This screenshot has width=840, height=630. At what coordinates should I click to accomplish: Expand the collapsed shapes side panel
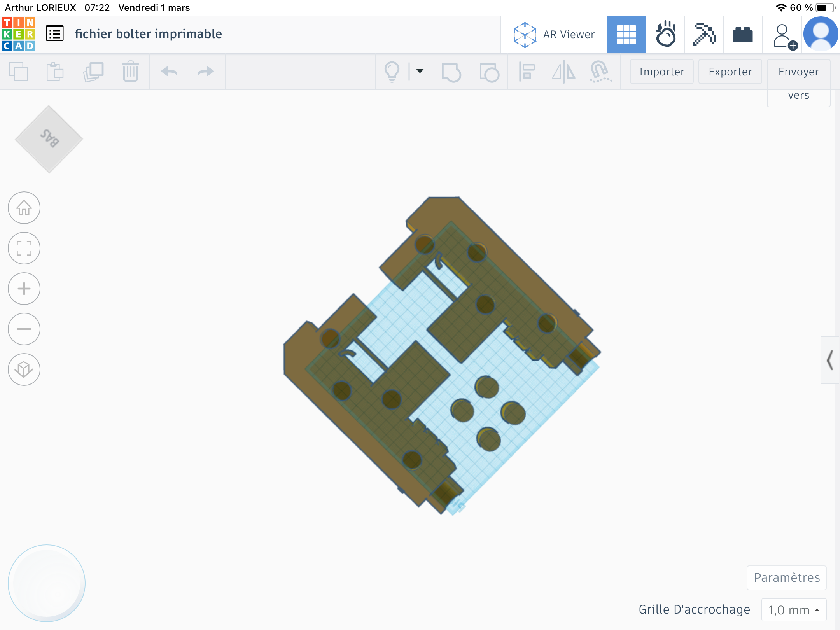pyautogui.click(x=830, y=360)
